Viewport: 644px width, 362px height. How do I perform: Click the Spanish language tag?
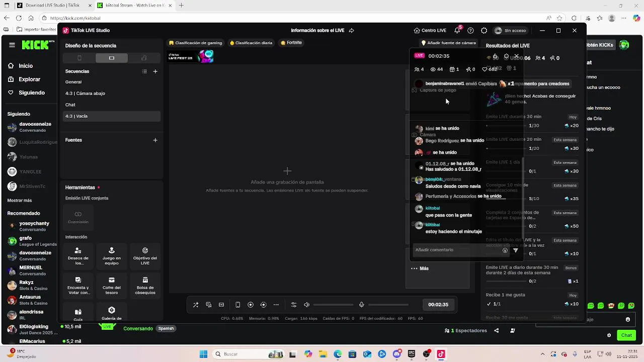[166, 329]
